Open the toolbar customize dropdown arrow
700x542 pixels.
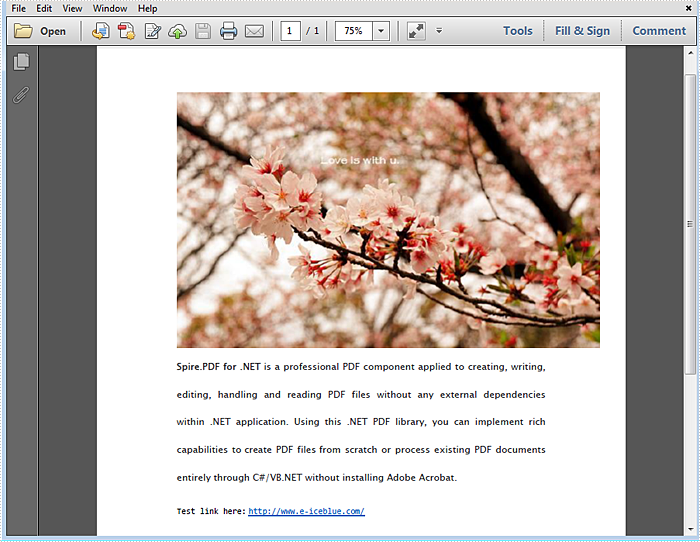pos(439,31)
